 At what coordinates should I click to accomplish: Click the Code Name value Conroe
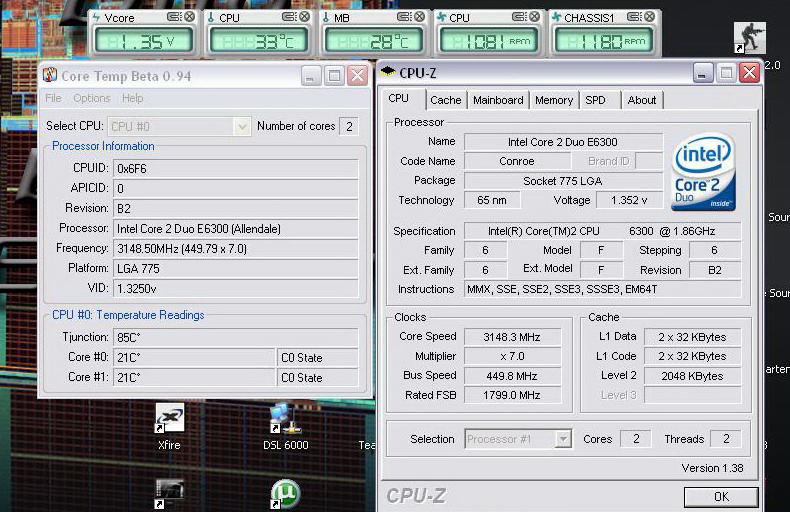[517, 161]
